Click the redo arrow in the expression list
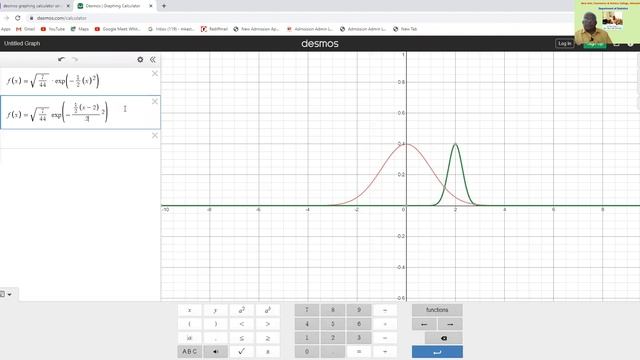 coord(75,59)
